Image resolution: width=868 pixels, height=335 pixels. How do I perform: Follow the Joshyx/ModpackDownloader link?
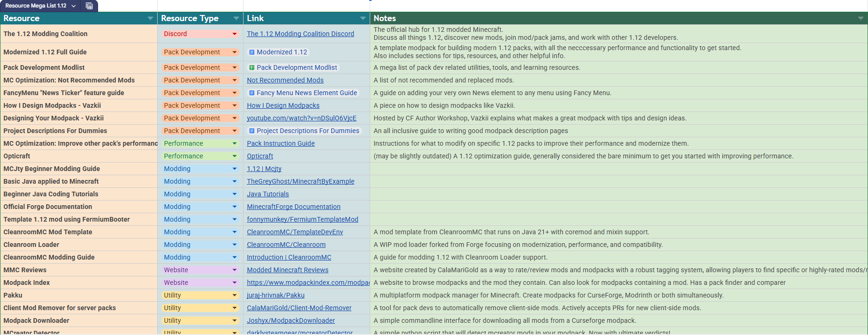291,320
